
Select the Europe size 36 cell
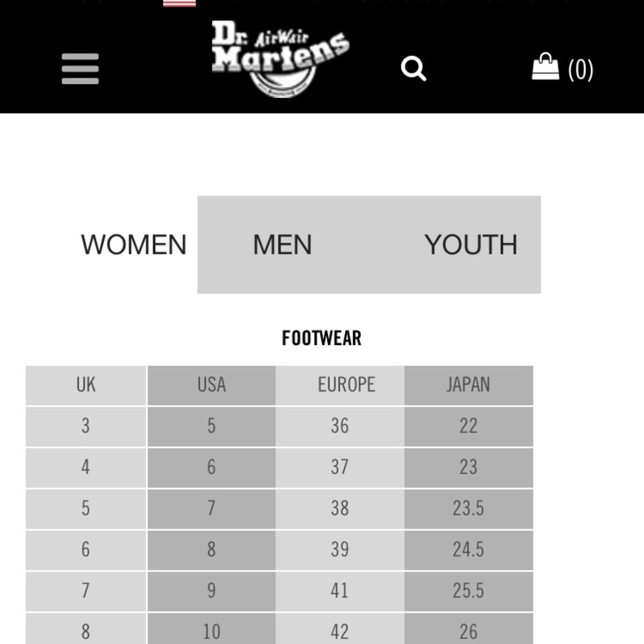pyautogui.click(x=340, y=426)
